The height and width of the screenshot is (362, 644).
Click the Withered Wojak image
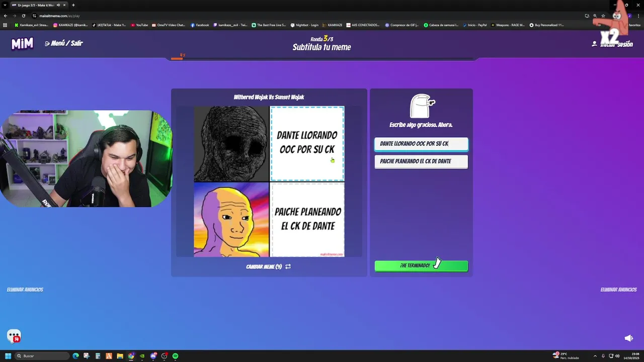tap(231, 143)
